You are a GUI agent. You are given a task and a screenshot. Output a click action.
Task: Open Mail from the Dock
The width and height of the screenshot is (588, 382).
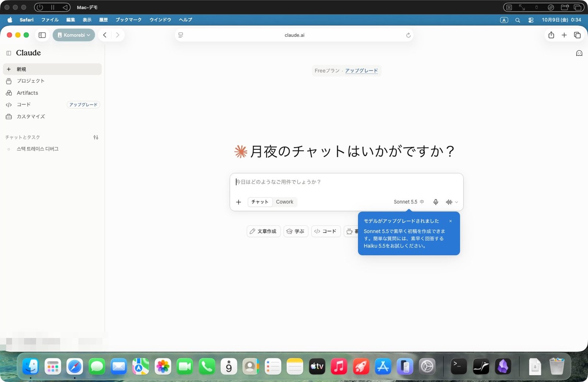point(119,366)
